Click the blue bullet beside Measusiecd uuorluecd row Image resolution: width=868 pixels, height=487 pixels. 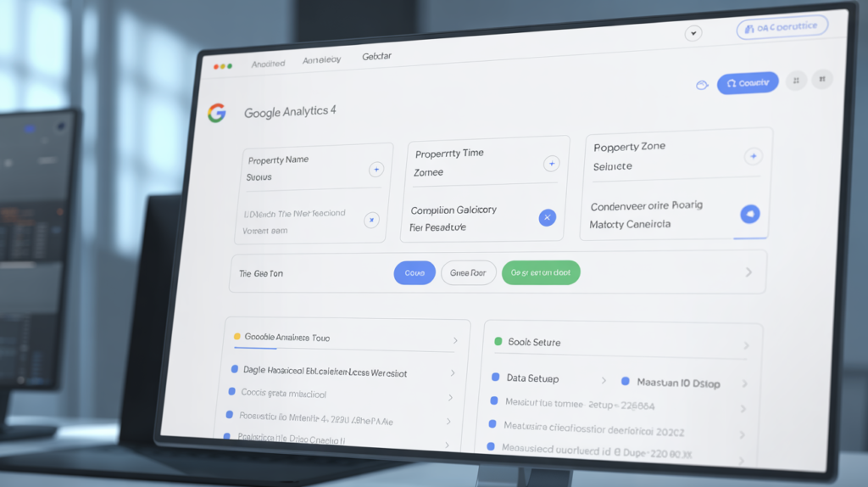(491, 446)
